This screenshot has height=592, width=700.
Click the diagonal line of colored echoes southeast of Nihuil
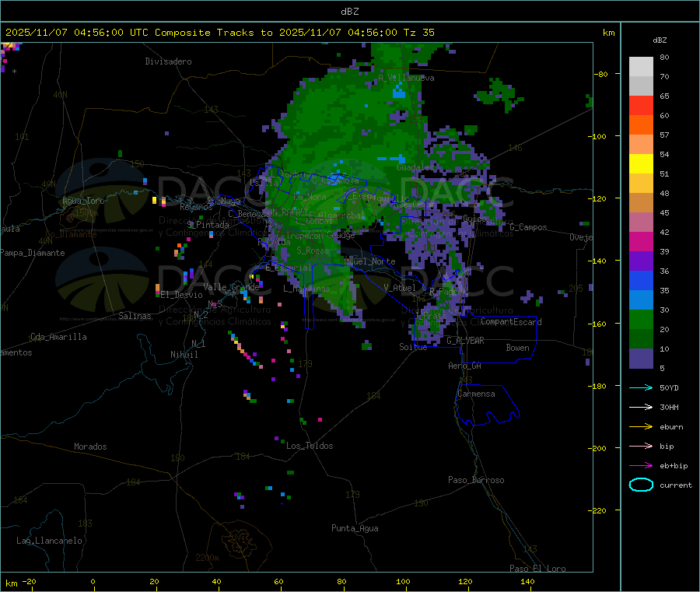[x=245, y=349]
